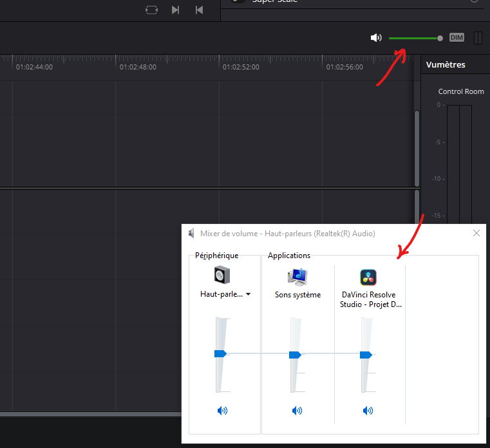This screenshot has height=448, width=490.
Task: Click the Control Room meter bars
Action: (460, 161)
